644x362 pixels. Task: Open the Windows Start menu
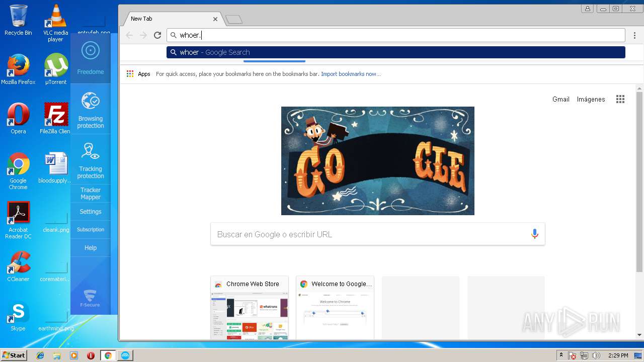14,355
